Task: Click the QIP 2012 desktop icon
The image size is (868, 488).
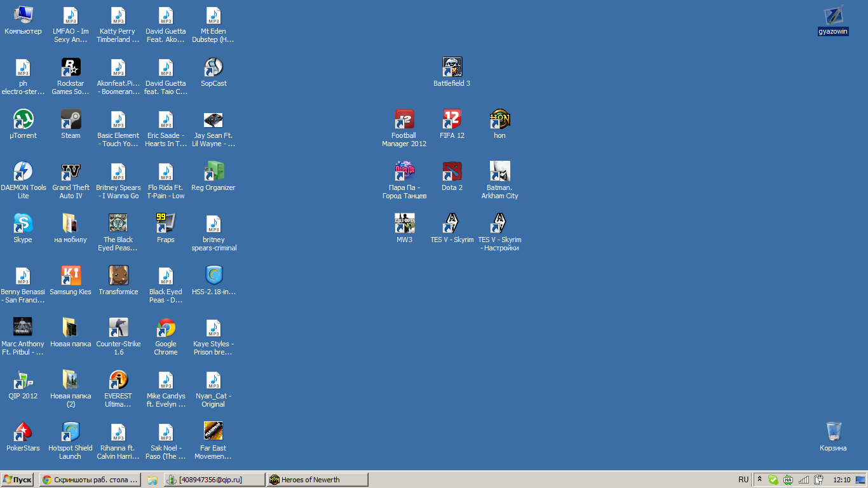Action: [x=23, y=385]
